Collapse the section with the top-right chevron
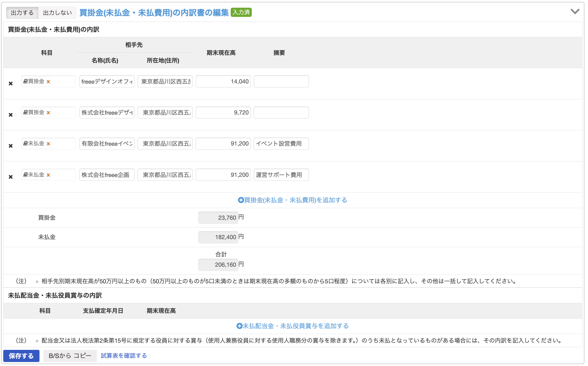 tap(575, 11)
